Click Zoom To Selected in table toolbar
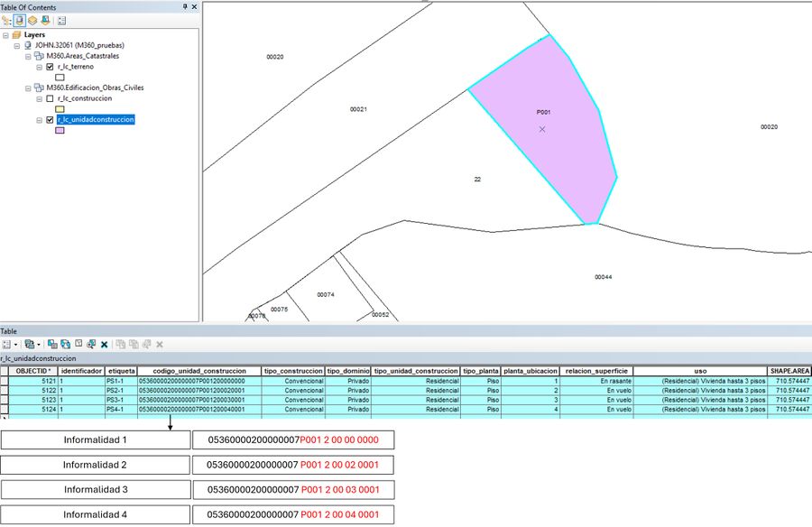Screen dimensions: 812x527 (x=91, y=344)
